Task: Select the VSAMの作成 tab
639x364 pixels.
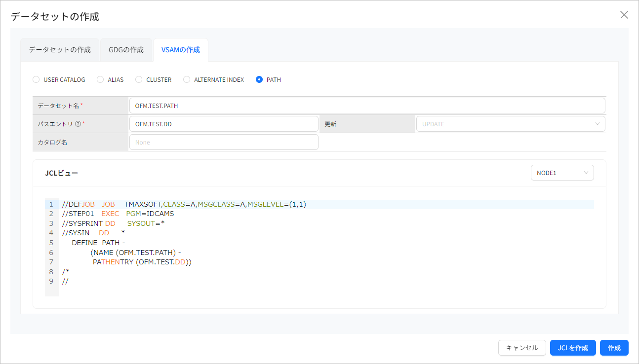Action: 181,49
